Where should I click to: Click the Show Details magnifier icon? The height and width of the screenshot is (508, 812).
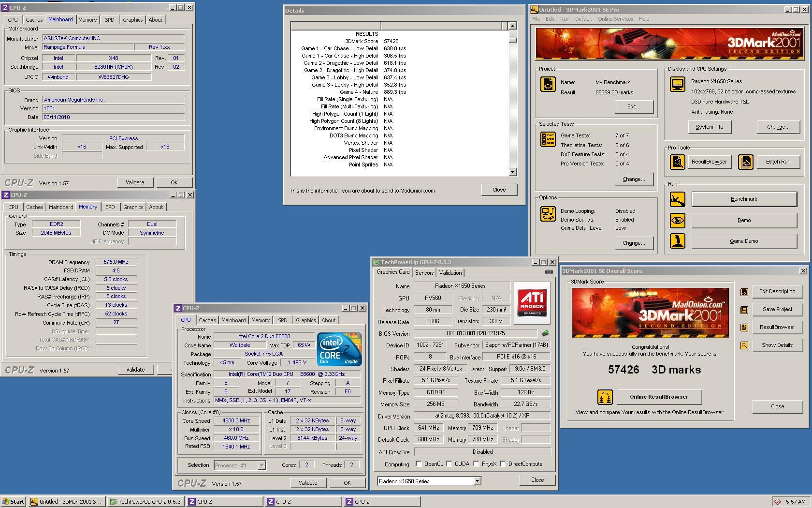click(744, 345)
